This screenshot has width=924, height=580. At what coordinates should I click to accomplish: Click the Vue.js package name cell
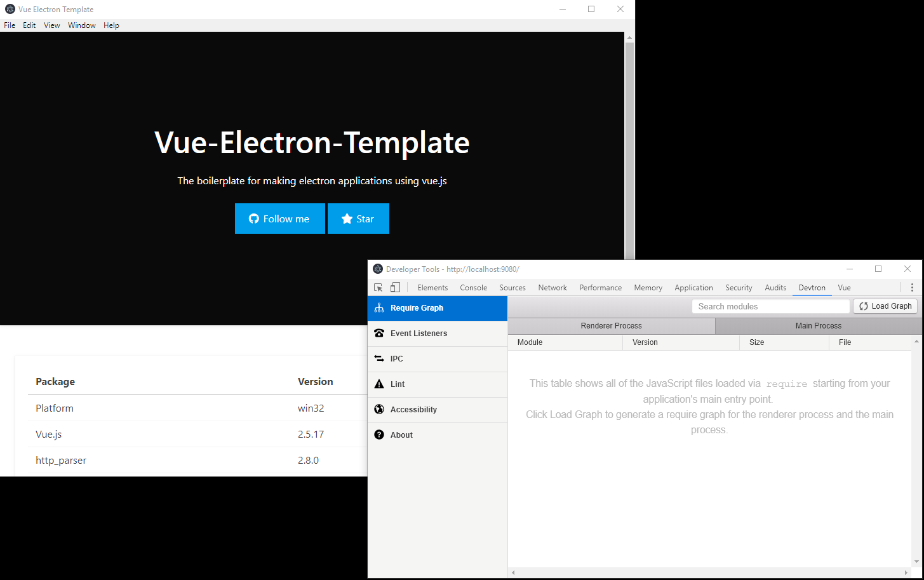tap(49, 435)
